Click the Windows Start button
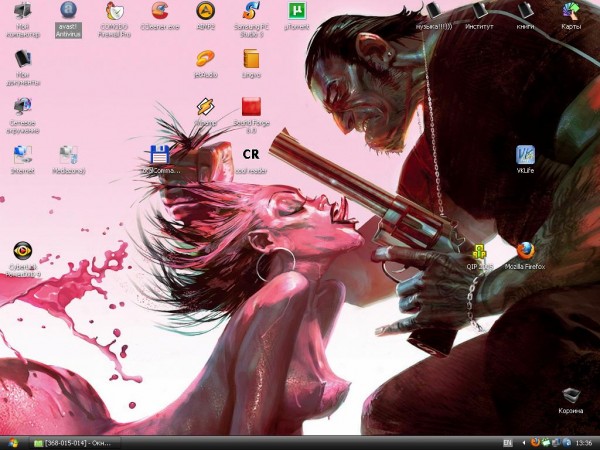Screen dimensions: 600x450 point(13,443)
